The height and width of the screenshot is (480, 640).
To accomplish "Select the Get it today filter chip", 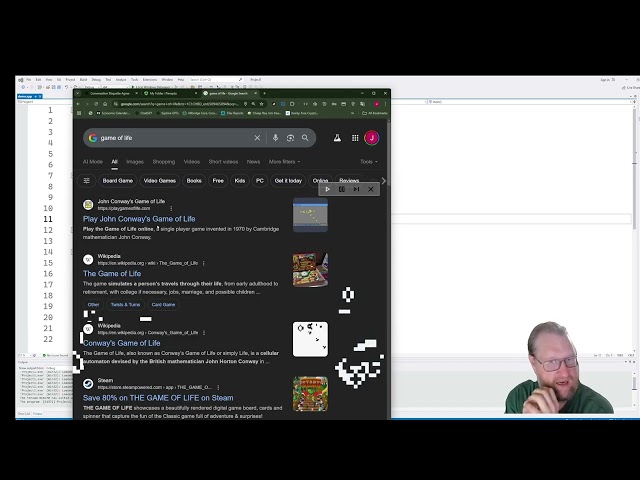I will (x=288, y=181).
